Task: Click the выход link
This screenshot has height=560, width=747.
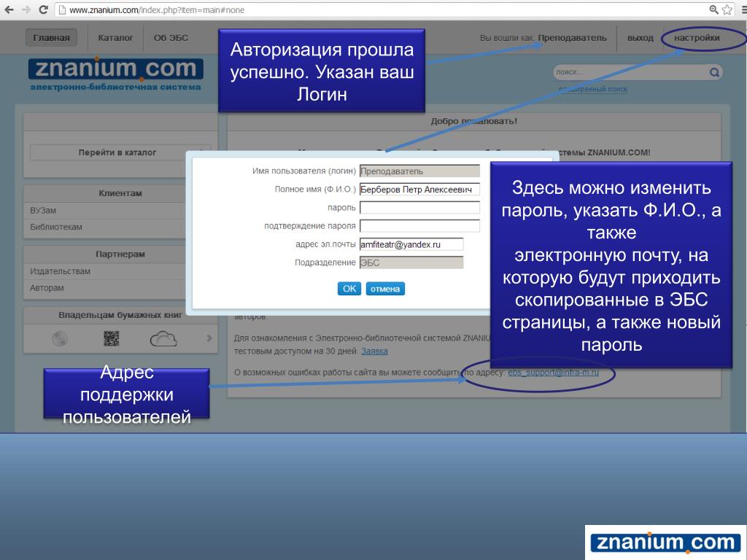Action: 640,38
